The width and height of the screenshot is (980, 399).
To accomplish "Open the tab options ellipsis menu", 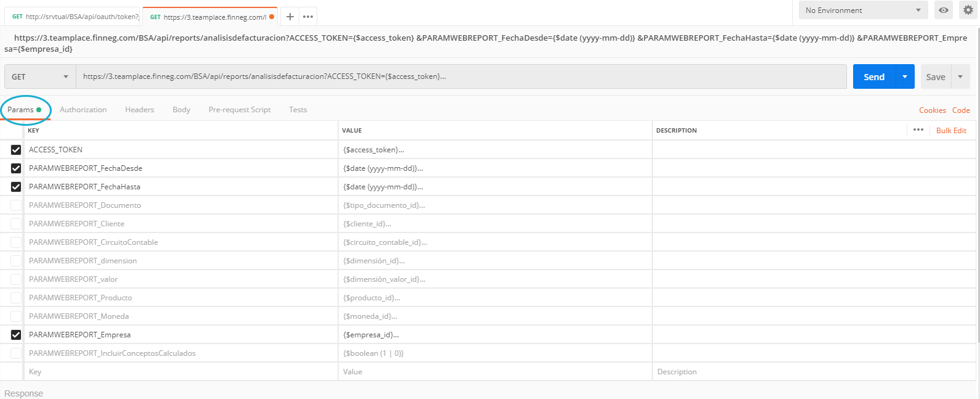I will (308, 17).
